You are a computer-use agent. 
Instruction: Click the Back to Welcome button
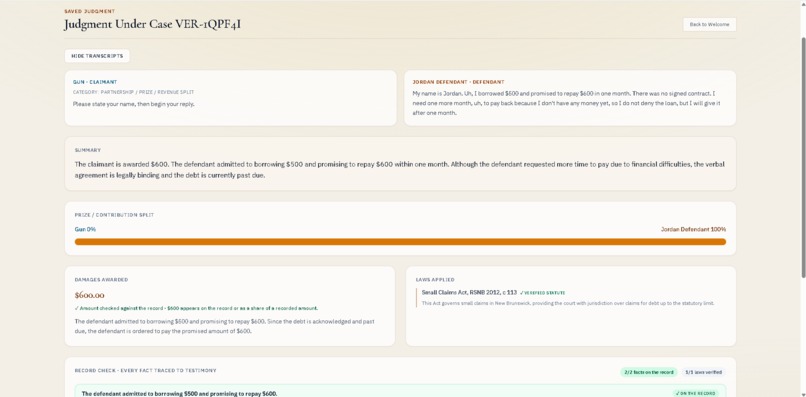(709, 24)
